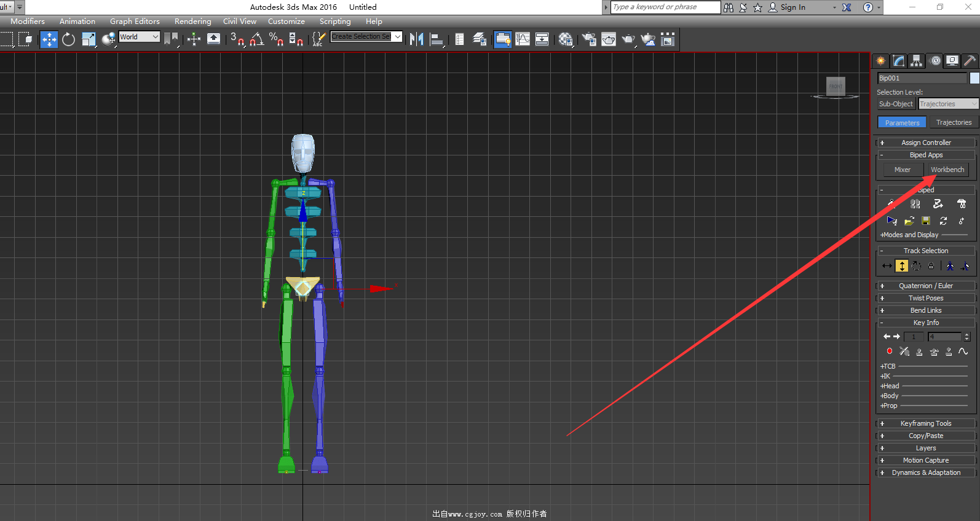Toggle the 3D Snaps icon
Viewport: 980px width, 521px height.
pos(237,40)
